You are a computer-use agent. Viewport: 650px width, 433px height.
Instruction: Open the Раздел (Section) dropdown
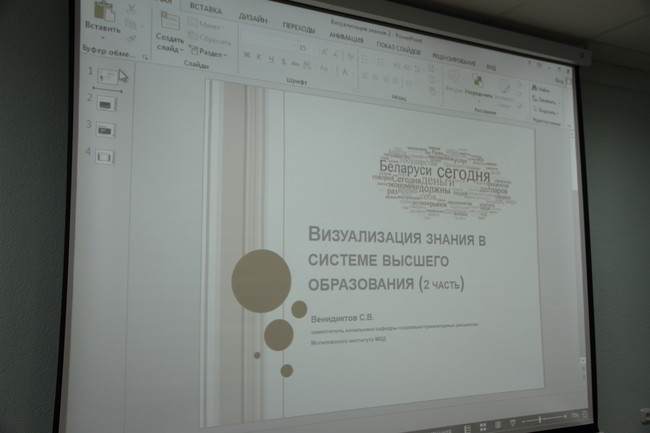(208, 52)
